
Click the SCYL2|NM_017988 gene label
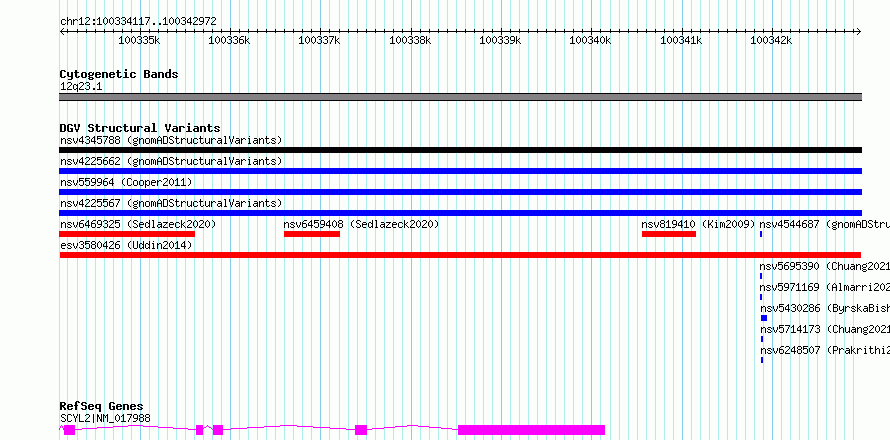tap(105, 418)
